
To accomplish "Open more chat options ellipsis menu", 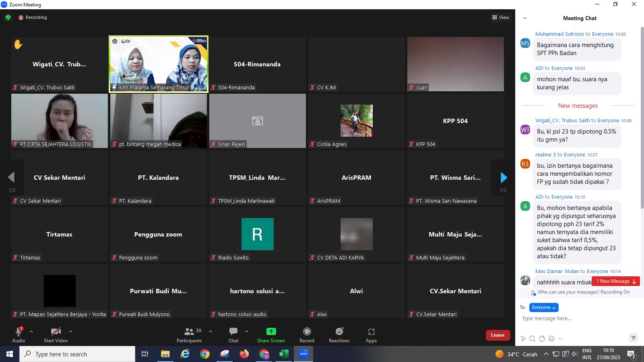I will 561,339.
